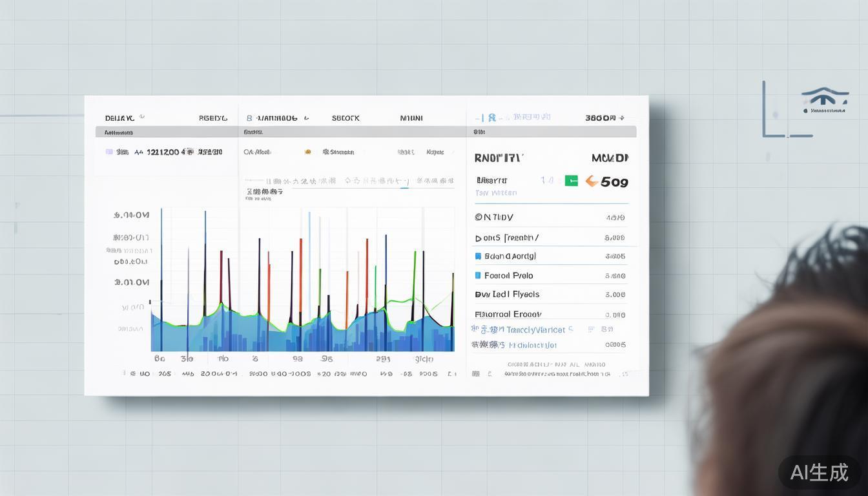Toggle the blue checkbox beside Foarol Prelo

(x=479, y=276)
